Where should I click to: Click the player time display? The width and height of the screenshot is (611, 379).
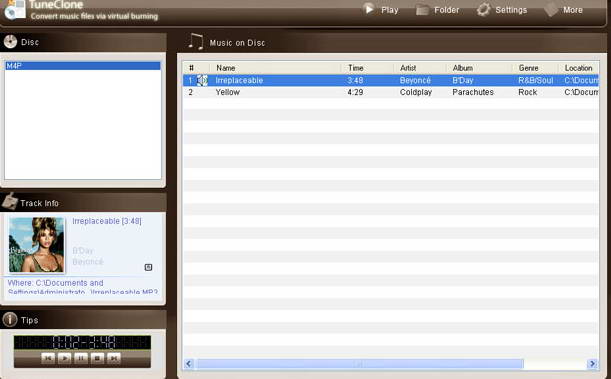(x=82, y=342)
